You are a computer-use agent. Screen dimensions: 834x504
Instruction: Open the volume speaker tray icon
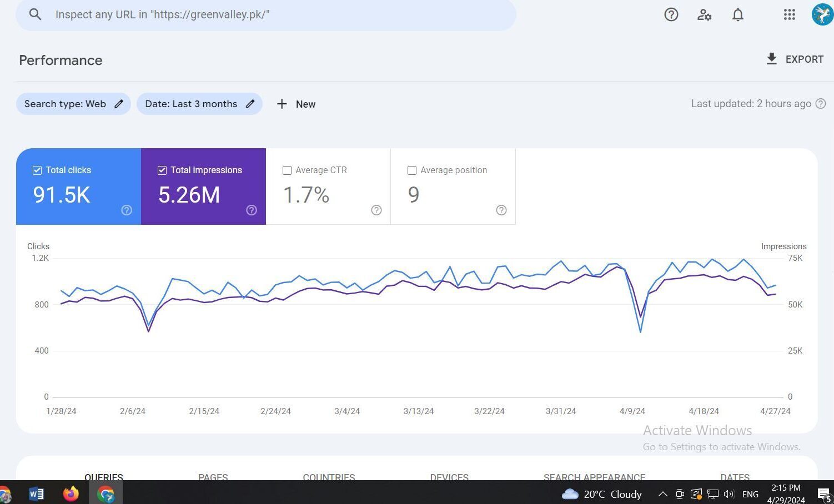729,494
